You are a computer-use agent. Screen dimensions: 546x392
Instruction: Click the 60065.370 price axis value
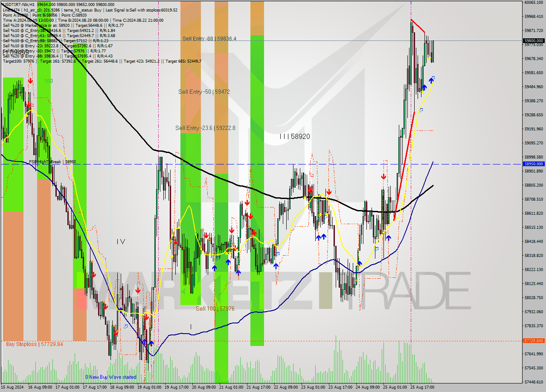click(534, 3)
